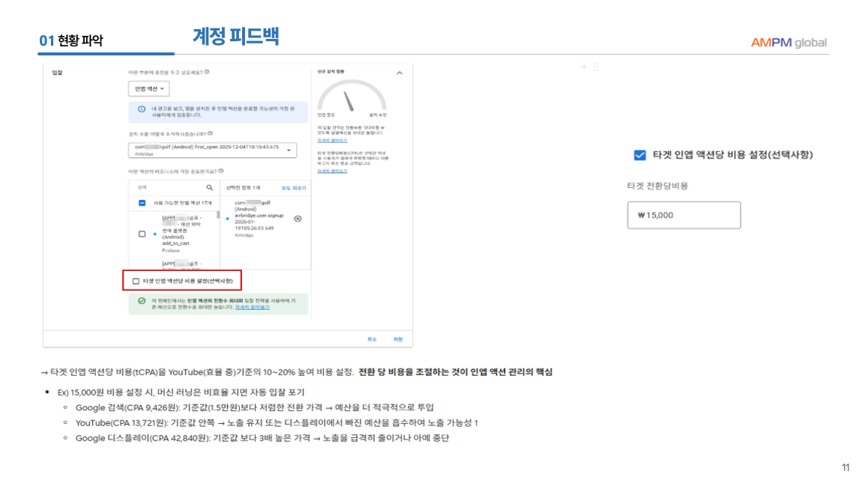The height and width of the screenshot is (486, 868).
Task: Click help icon beside the focus question
Action: tap(207, 72)
